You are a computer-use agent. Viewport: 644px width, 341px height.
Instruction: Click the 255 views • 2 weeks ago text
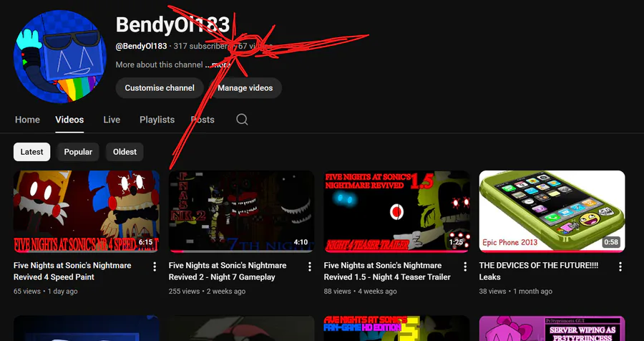coord(207,292)
